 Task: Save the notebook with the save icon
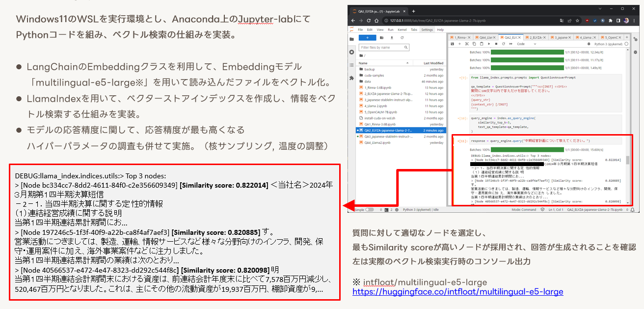point(452,44)
